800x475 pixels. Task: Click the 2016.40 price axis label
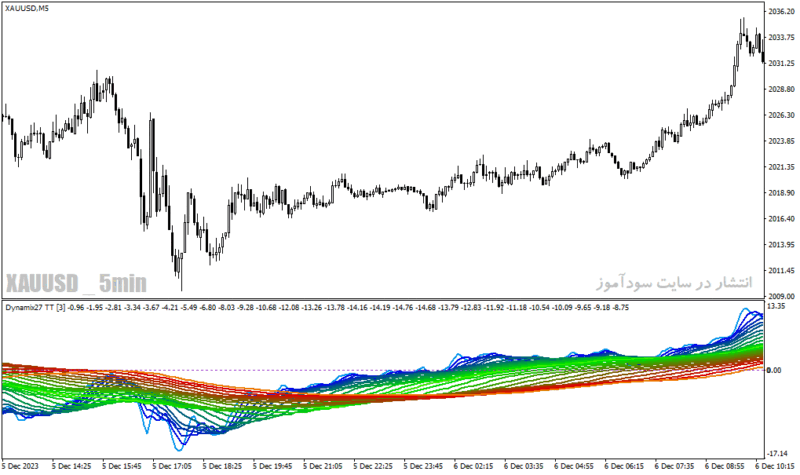781,218
